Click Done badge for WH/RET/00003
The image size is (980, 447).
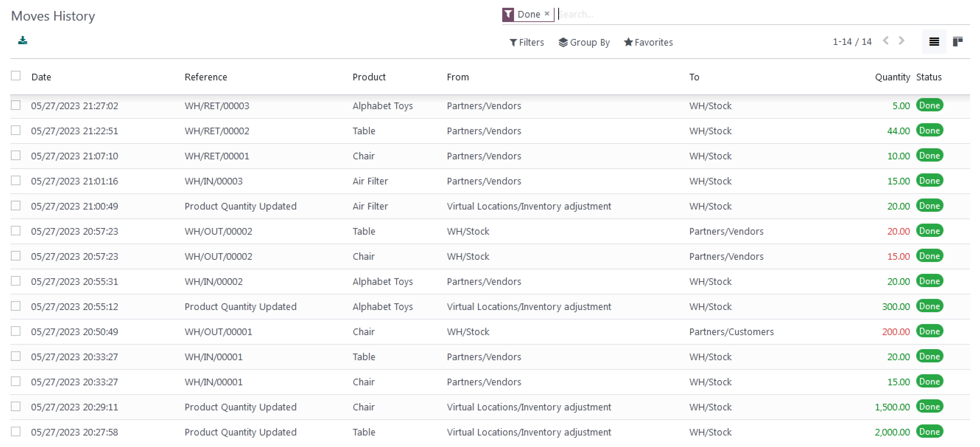[929, 105]
